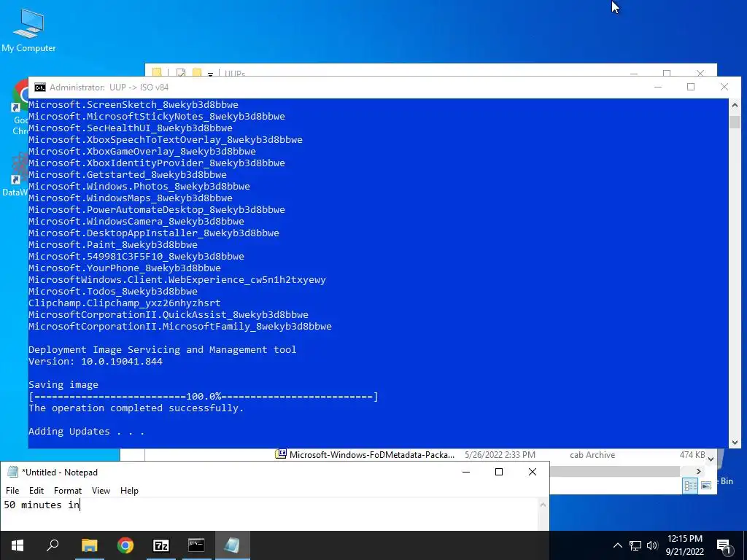The image size is (747, 560).
Task: Switch to Notepad taskbar icon
Action: [232, 545]
